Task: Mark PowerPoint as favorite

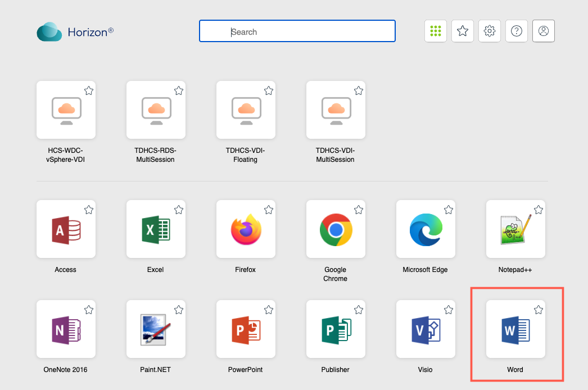Action: (269, 310)
